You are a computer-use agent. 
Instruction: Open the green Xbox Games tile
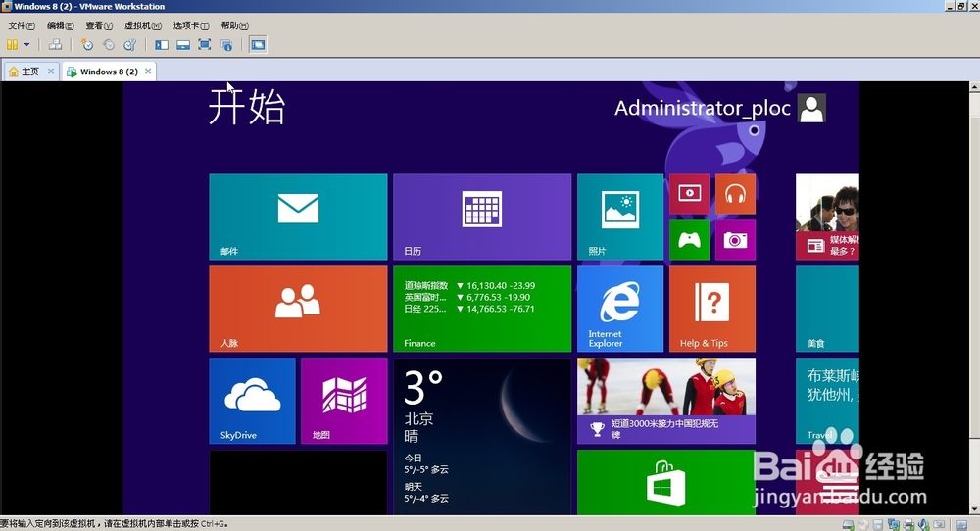(689, 240)
